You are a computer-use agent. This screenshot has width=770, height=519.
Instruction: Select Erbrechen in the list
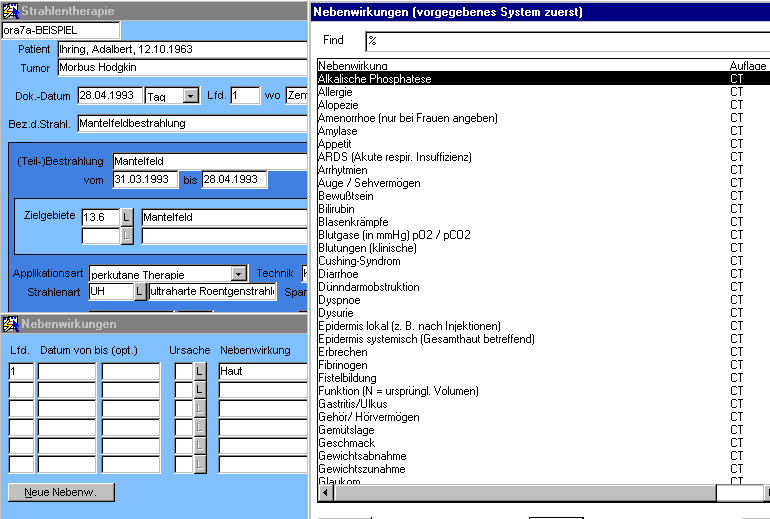pos(340,352)
